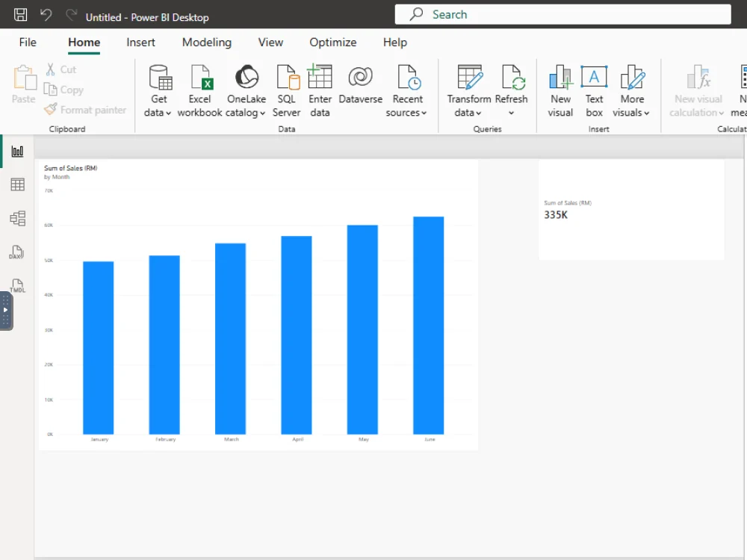Click the card label 'Sum of Sales (RM)'
The height and width of the screenshot is (560, 747).
(568, 203)
